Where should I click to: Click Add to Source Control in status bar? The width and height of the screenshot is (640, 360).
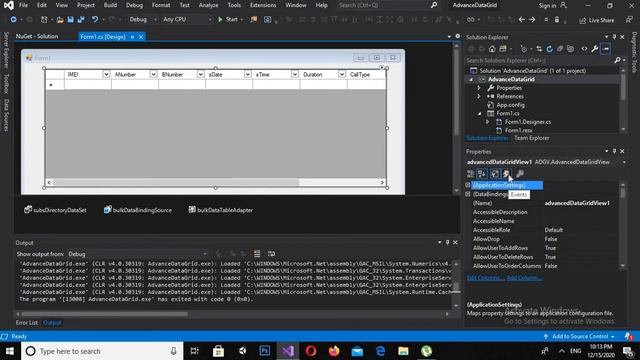(x=580, y=336)
